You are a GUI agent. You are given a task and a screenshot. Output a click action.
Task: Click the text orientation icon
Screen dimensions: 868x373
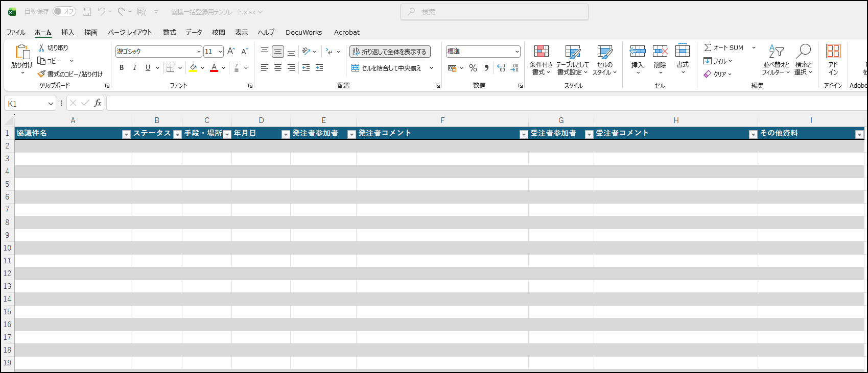(306, 52)
